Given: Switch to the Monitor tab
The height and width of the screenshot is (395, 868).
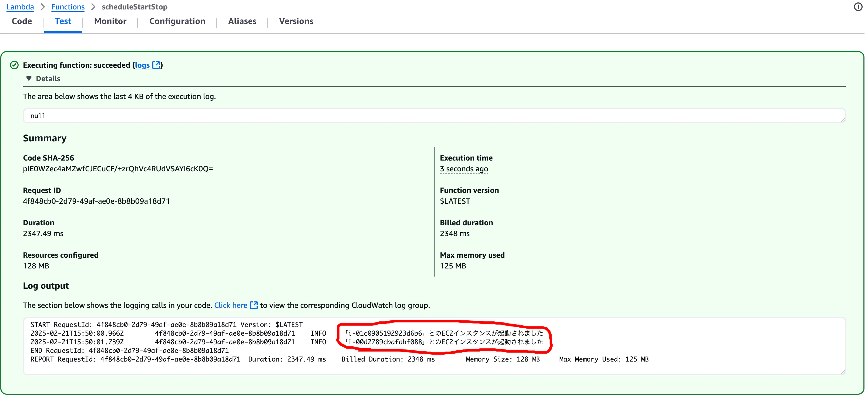Looking at the screenshot, I should [110, 21].
